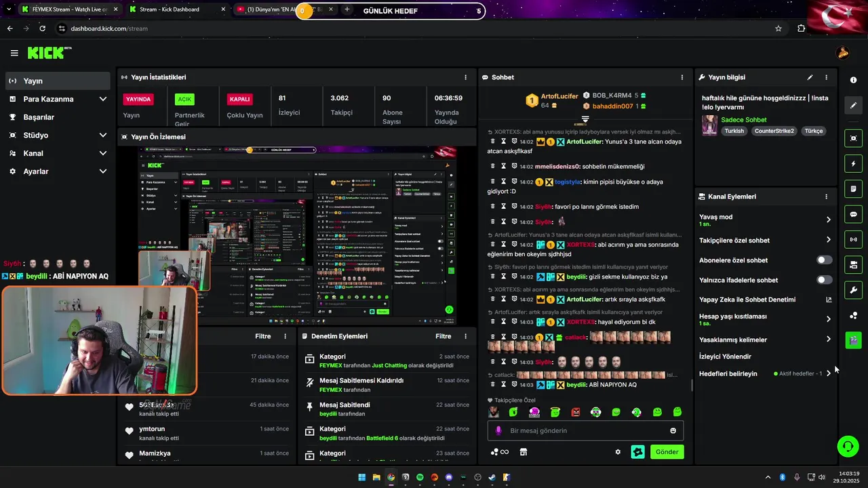The height and width of the screenshot is (488, 868).
Task: Open the Yayın İstatistikleri three-dot menu
Action: pos(465,77)
